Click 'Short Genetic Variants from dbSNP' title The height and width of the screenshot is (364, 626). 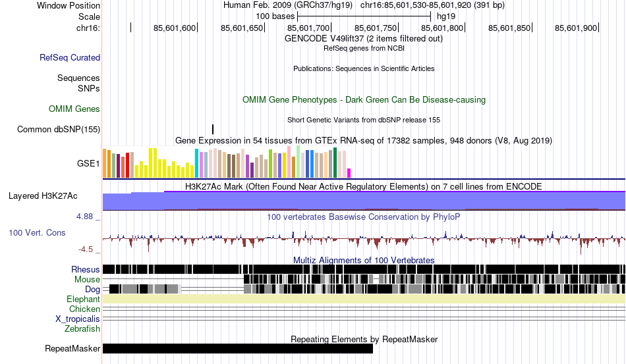pyautogui.click(x=364, y=120)
